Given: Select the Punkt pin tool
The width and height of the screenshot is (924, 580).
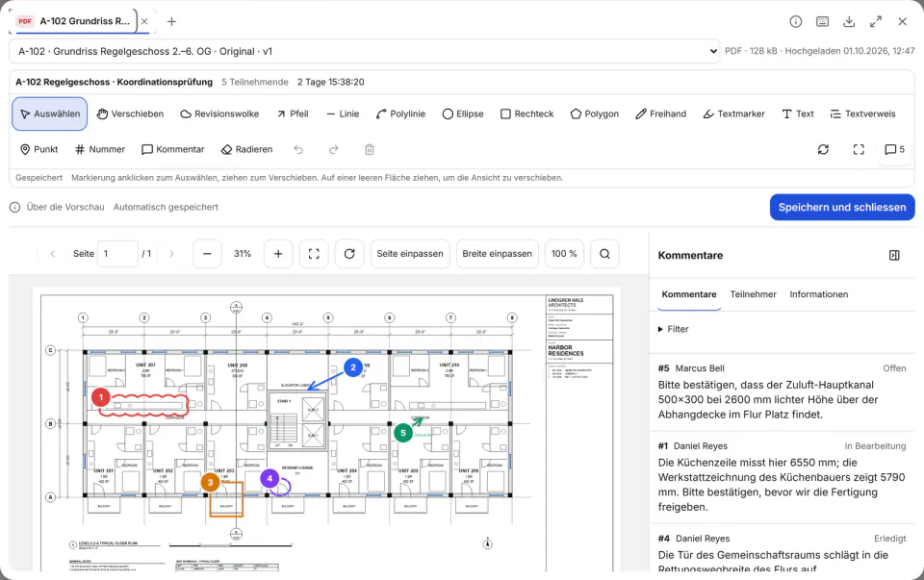Looking at the screenshot, I should coord(38,149).
